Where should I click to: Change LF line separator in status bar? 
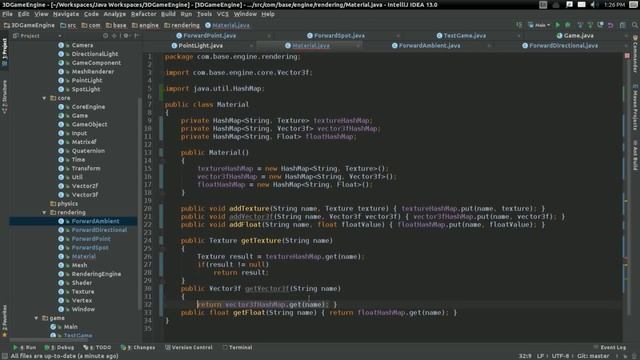point(540,356)
